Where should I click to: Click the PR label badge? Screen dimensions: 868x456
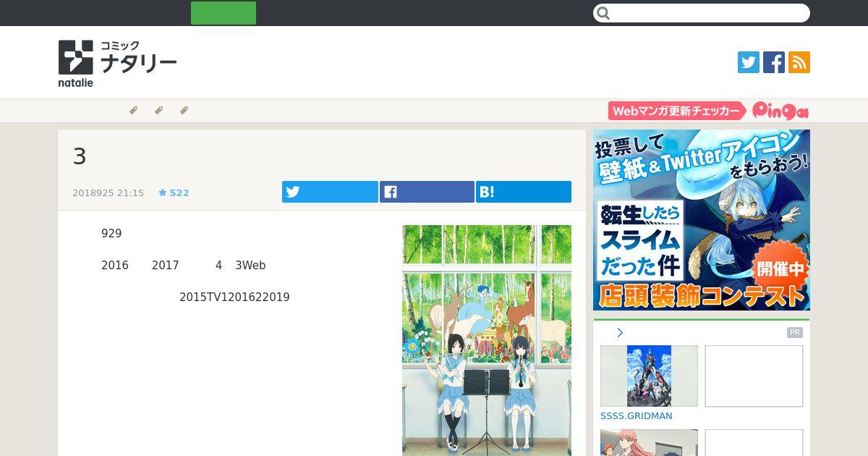pyautogui.click(x=795, y=333)
